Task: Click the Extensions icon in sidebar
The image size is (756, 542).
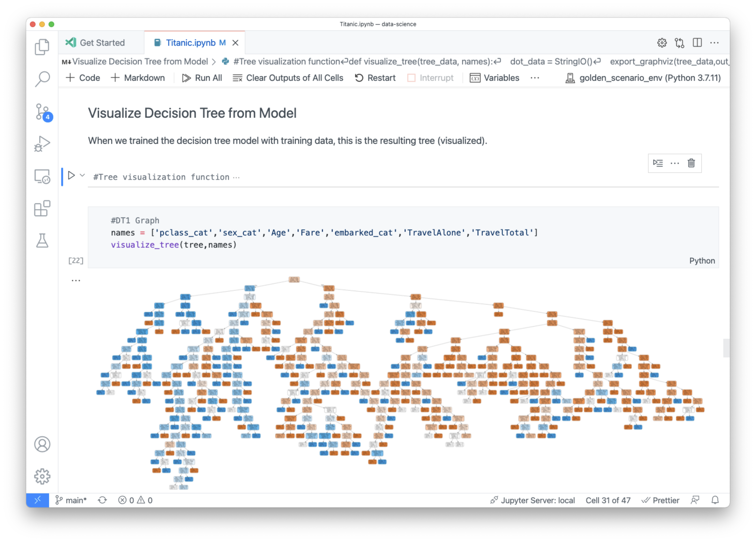Action: [43, 208]
